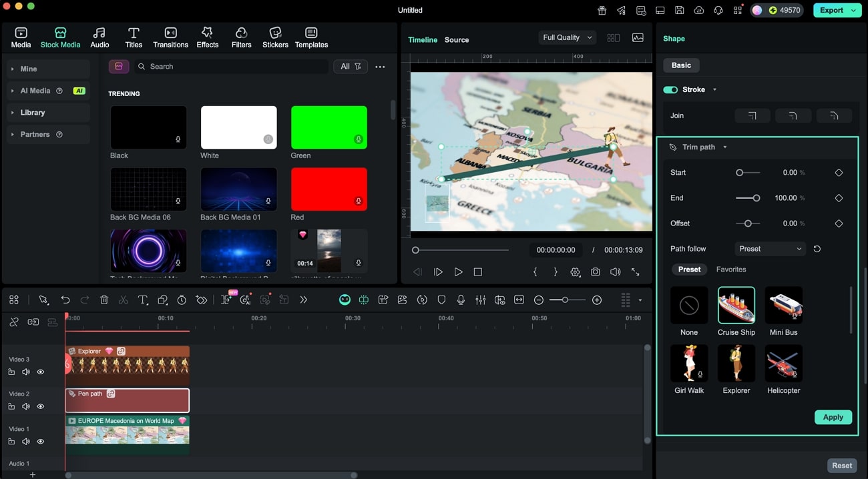This screenshot has width=868, height=479.
Task: Open the Path follow Preset dropdown
Action: tap(770, 249)
